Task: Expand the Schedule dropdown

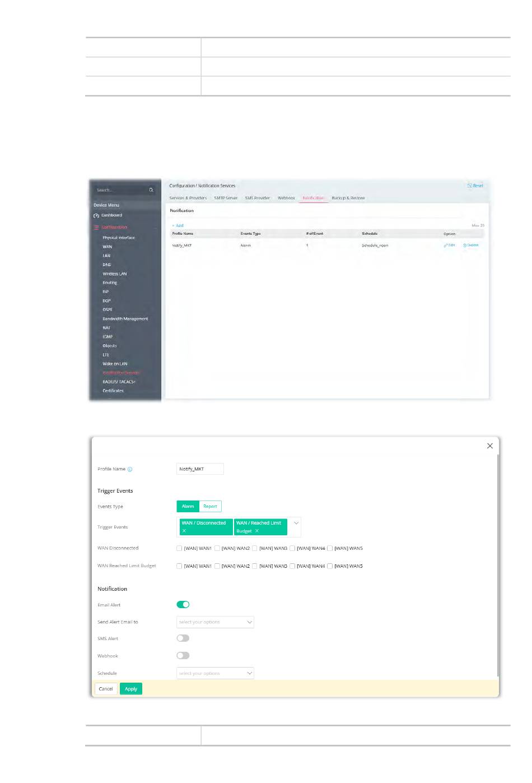Action: pyautogui.click(x=215, y=673)
